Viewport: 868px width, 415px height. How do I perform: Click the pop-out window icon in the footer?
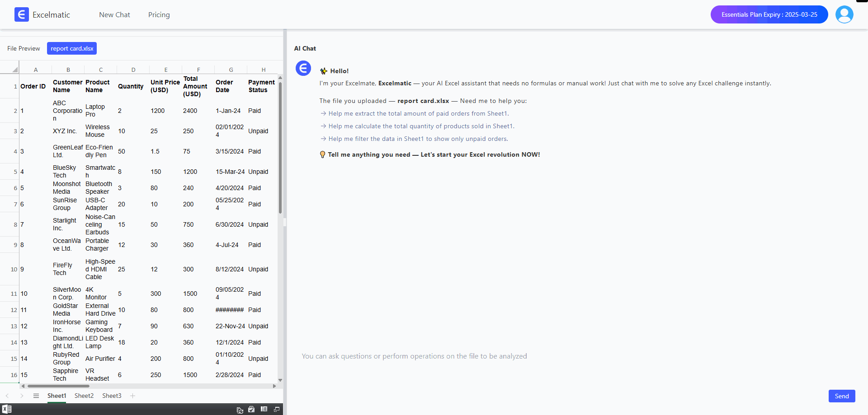(277, 409)
